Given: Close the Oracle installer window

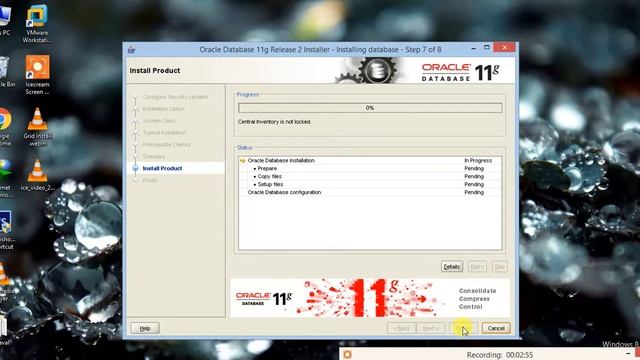Looking at the screenshot, I should 504,47.
